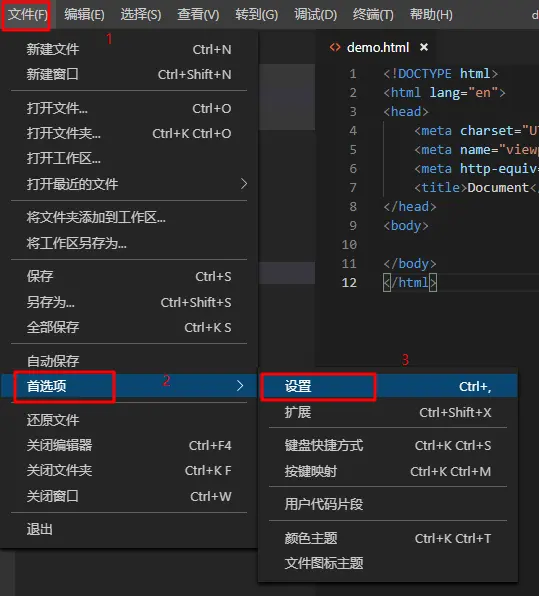
Task: Open the 文件(F) menu
Action: [x=28, y=15]
